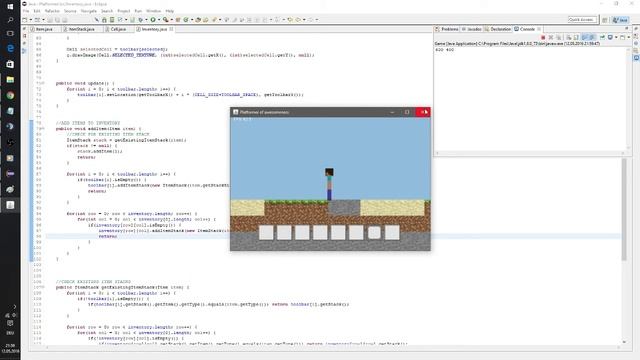
Task: Click the green Run button in toolbar
Action: coord(153,20)
